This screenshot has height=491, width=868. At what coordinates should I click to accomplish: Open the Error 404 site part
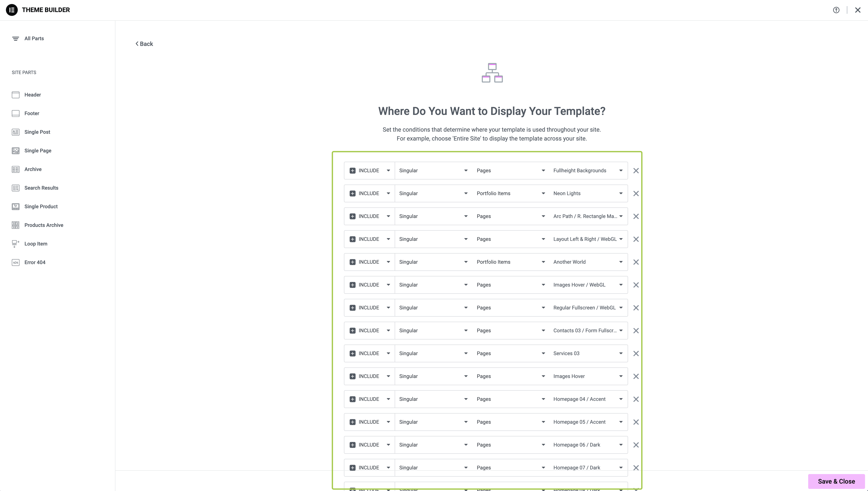35,262
